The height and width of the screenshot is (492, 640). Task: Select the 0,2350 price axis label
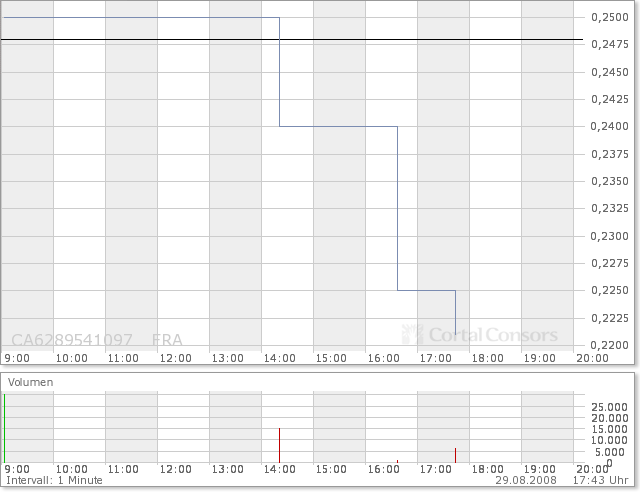tap(610, 181)
